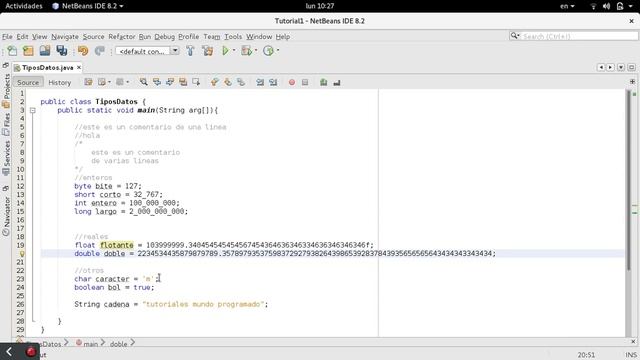Open the en keyboard layout menu
Viewport: 640px width, 360px height.
567,6
